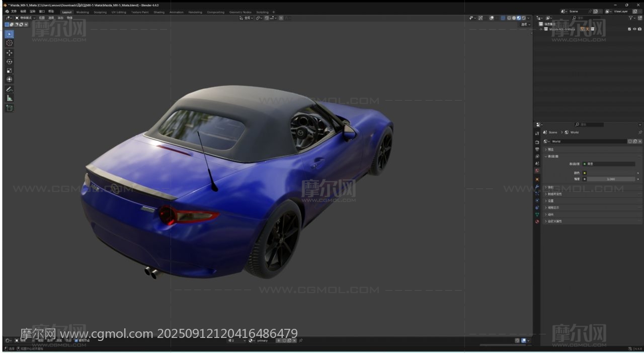This screenshot has height=353, width=644.
Task: Switch to the Geometry Nodes workspace tab
Action: [240, 12]
